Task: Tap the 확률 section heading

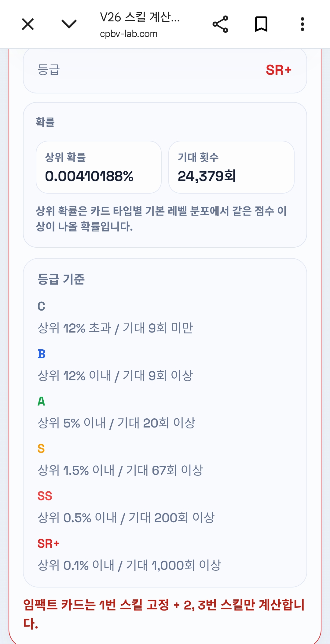Action: [x=45, y=122]
